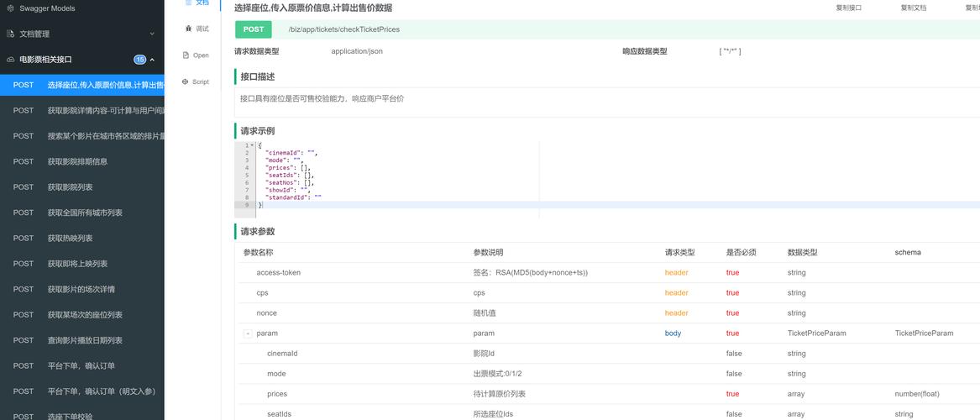
Task: Click the 响应数据类型 response type value
Action: 730,51
